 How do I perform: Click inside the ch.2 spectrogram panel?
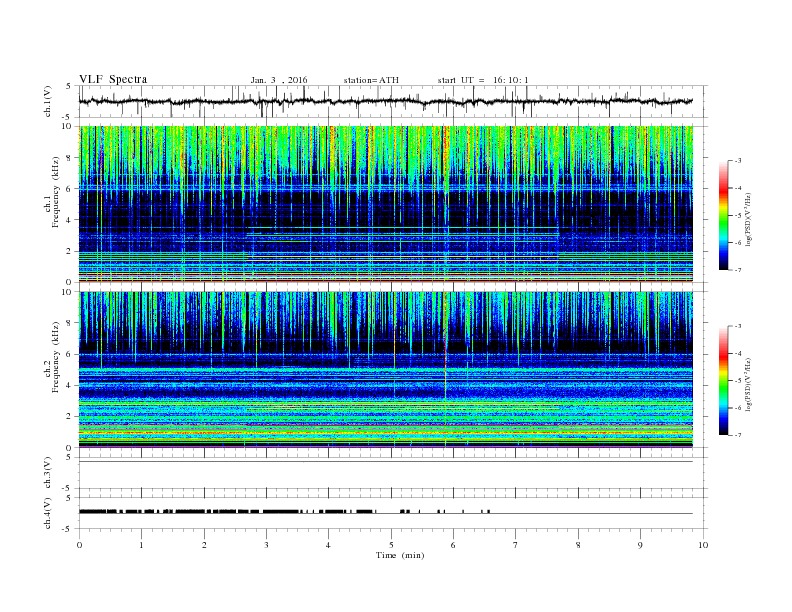[x=385, y=369]
